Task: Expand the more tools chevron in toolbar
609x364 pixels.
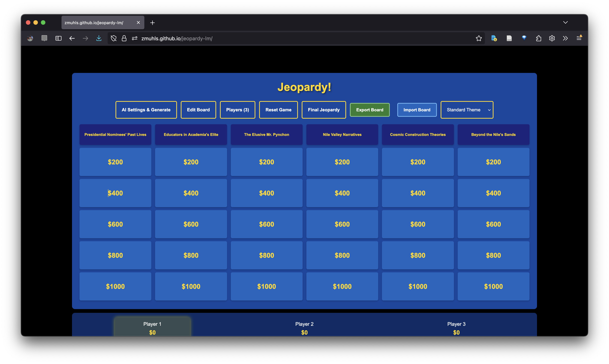Action: pyautogui.click(x=565, y=38)
